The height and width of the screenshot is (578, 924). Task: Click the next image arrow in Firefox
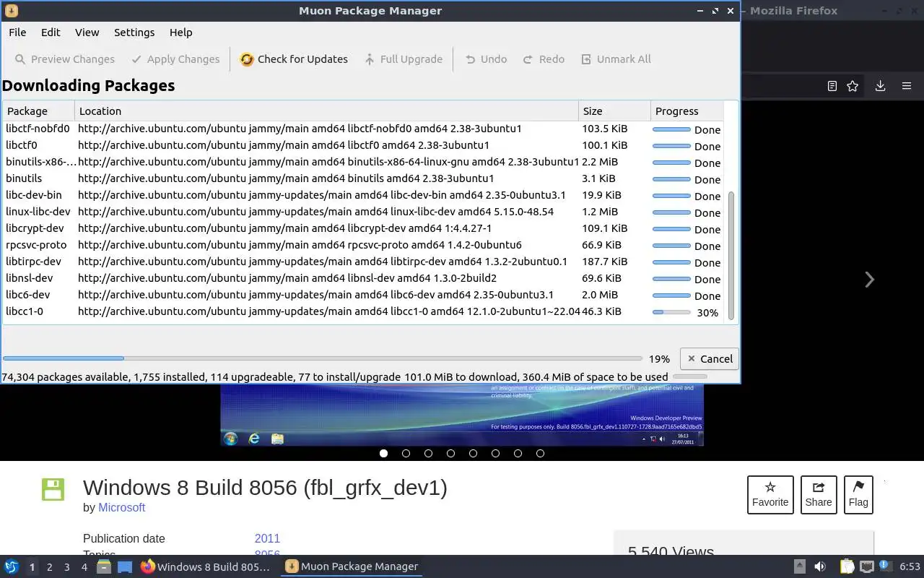[869, 280]
